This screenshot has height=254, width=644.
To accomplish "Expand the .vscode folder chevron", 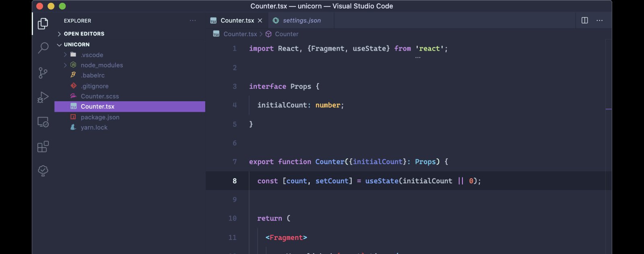I will pyautogui.click(x=65, y=55).
